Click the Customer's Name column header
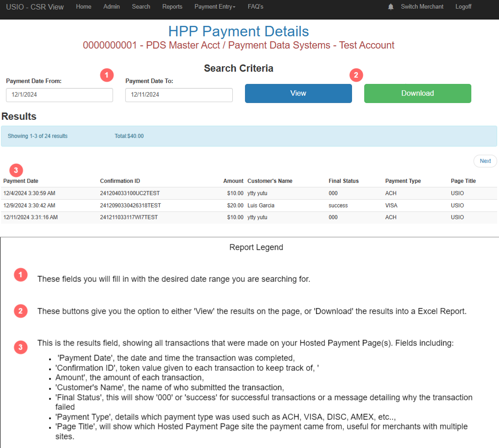Image resolution: width=499 pixels, height=448 pixels. pos(270,181)
